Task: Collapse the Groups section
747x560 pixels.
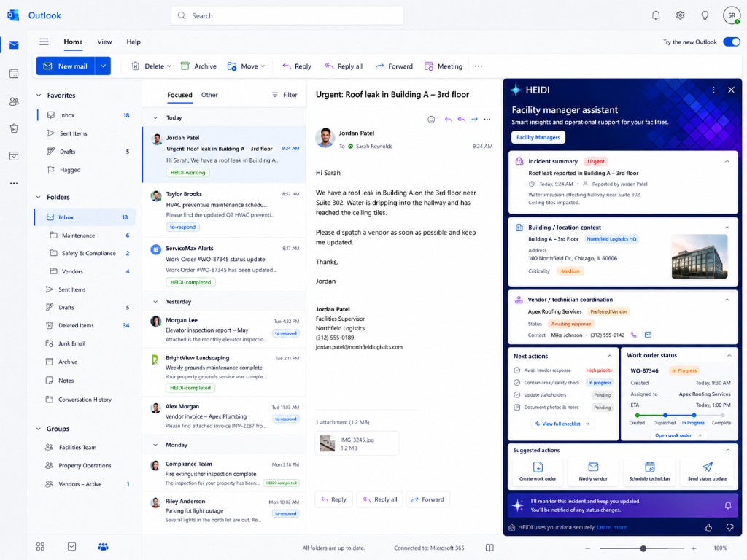Action: 39,429
